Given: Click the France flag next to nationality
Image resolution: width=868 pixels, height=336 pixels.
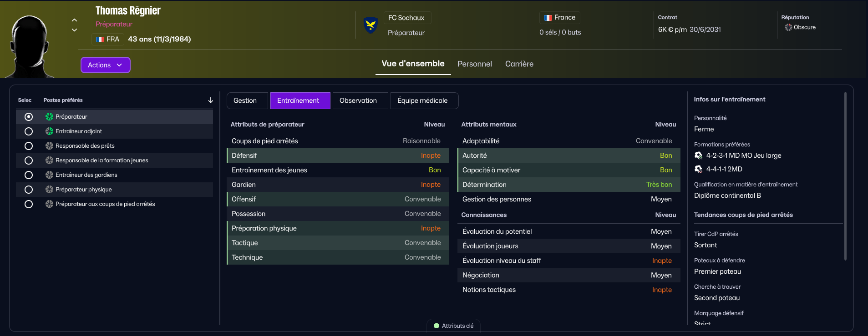Looking at the screenshot, I should (548, 18).
